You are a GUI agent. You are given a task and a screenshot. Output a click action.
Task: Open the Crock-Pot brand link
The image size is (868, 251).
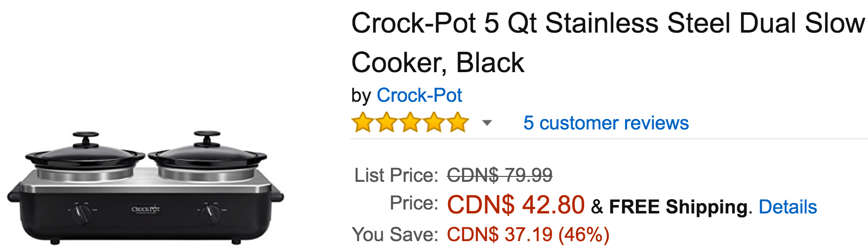(x=419, y=95)
